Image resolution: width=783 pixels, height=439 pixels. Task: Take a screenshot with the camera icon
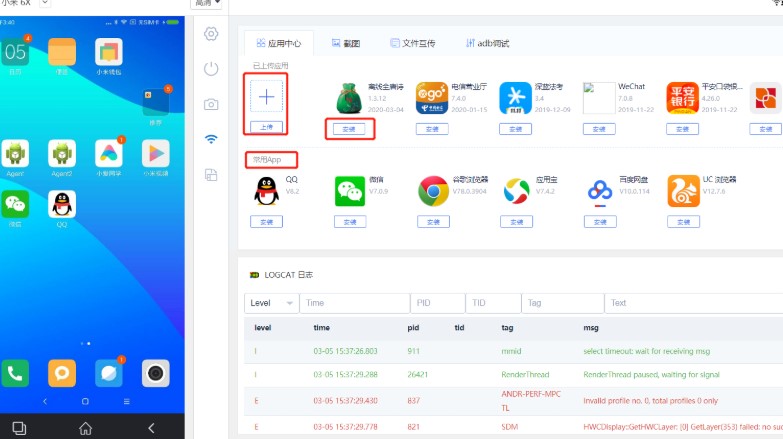(211, 104)
